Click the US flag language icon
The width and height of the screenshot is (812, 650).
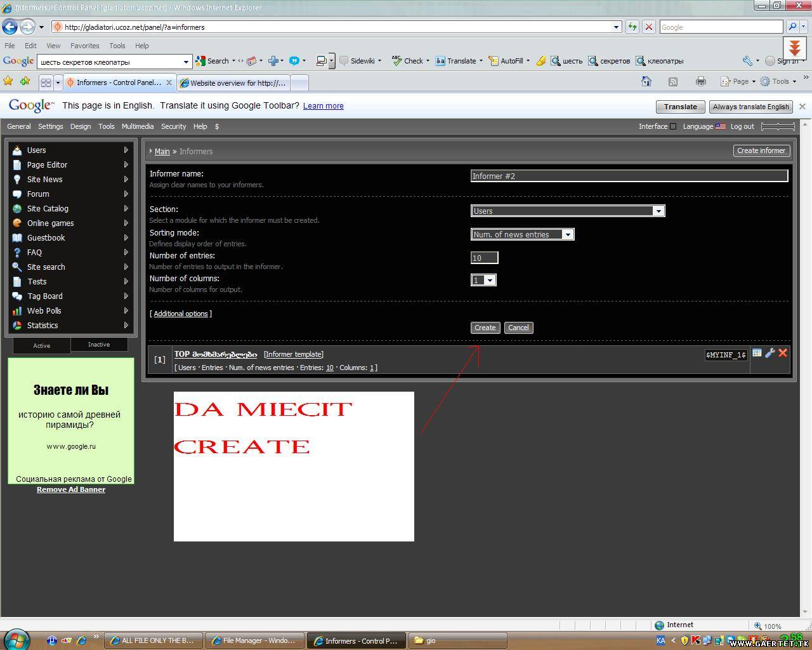tap(721, 126)
